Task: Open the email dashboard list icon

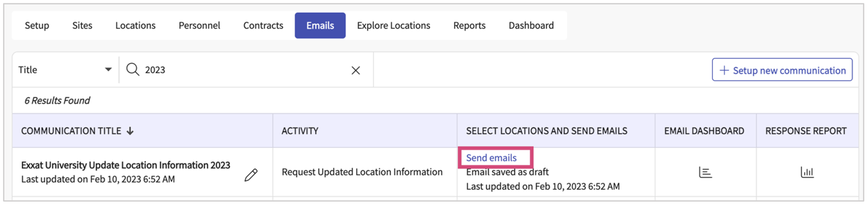Action: point(705,172)
